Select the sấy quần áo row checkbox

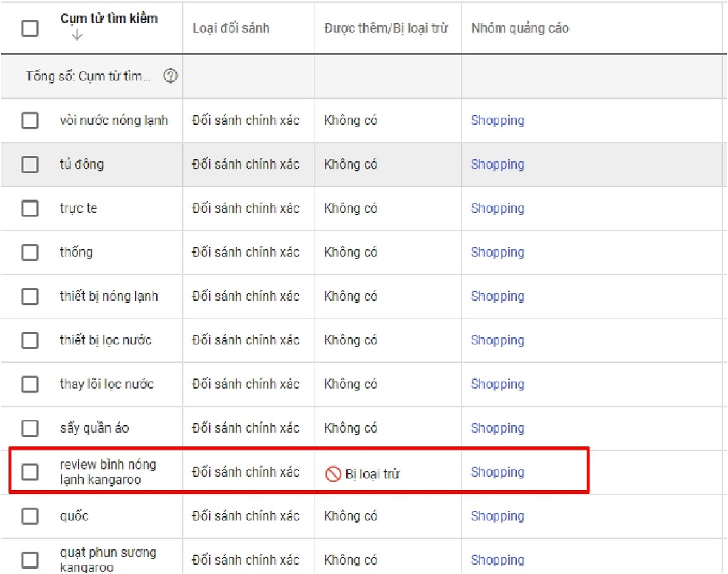coord(30,428)
